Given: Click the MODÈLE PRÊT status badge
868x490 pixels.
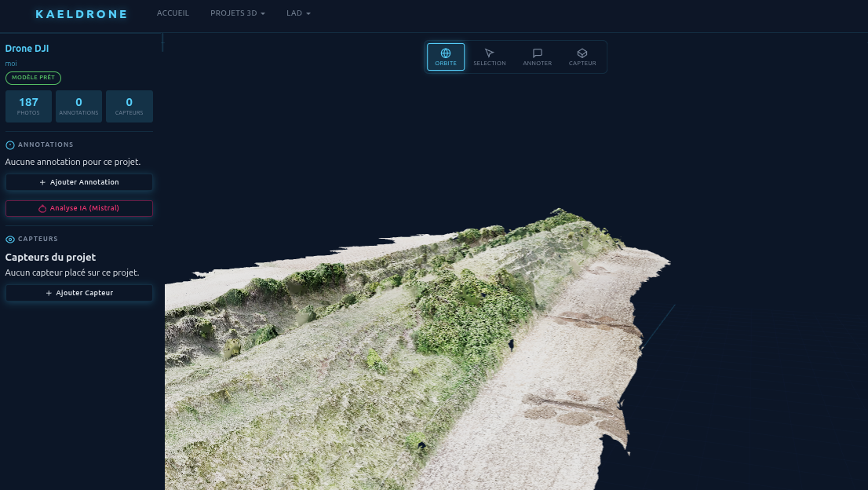Looking at the screenshot, I should [33, 78].
